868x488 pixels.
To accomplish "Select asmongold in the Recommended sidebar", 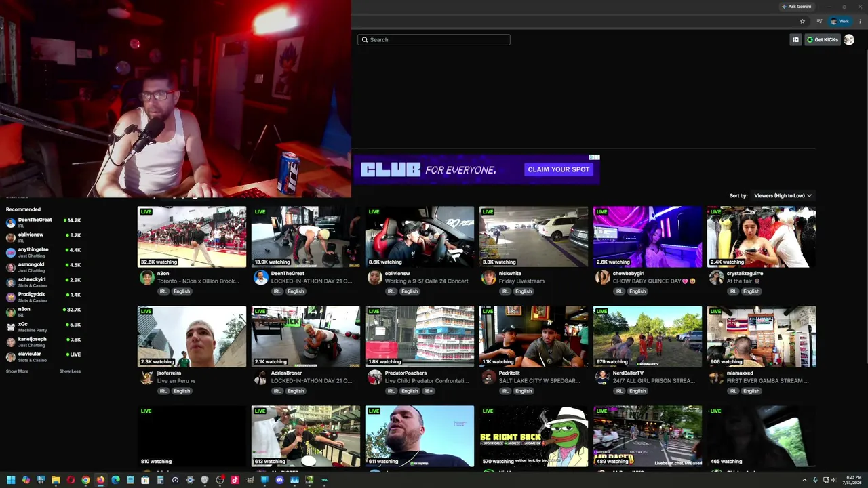I will (43, 267).
